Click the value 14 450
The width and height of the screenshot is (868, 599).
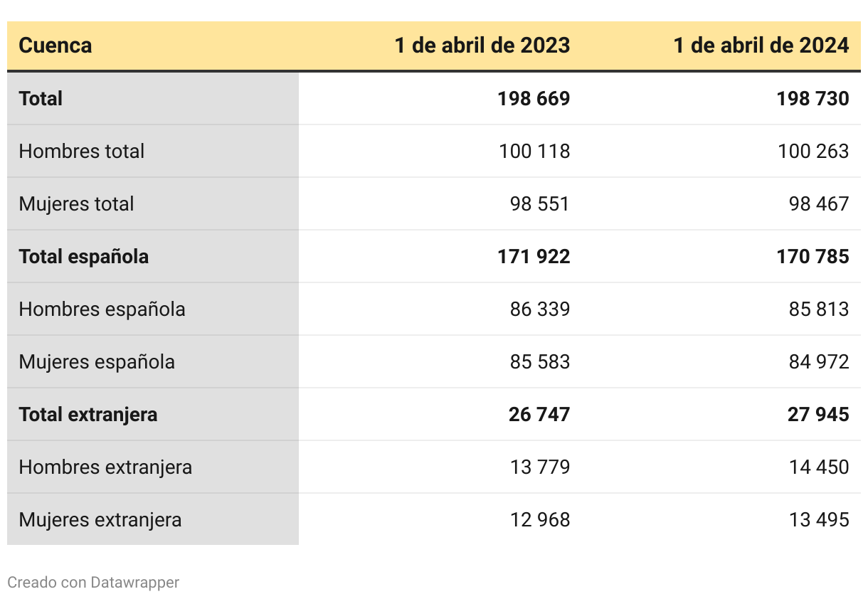tap(819, 467)
